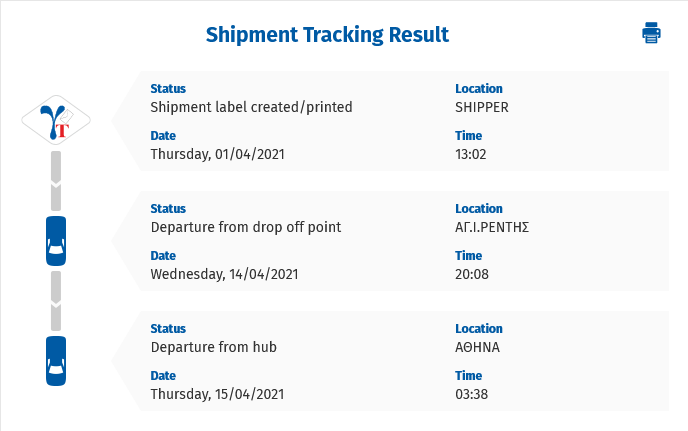
Task: Click the Status label in the first entry
Action: click(168, 89)
